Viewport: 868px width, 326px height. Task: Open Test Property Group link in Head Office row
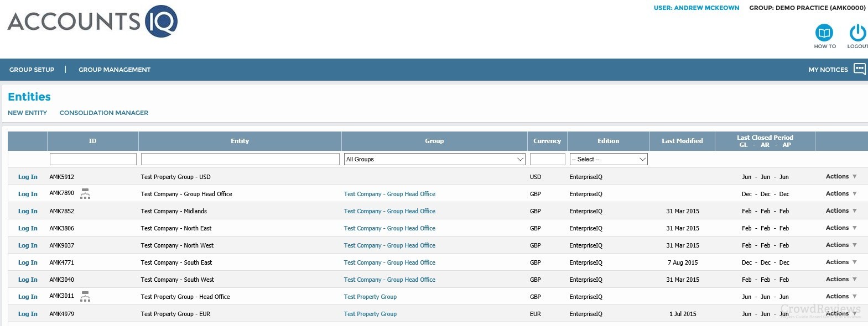(370, 297)
